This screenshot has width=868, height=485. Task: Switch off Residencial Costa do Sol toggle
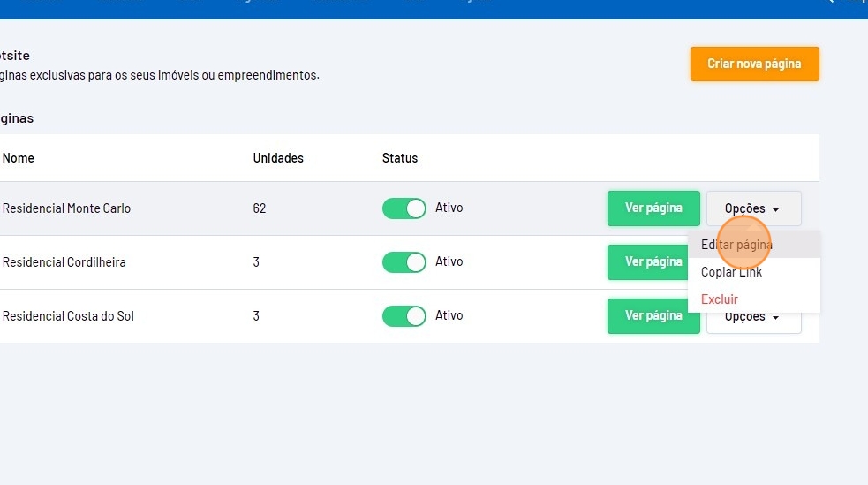pos(404,316)
